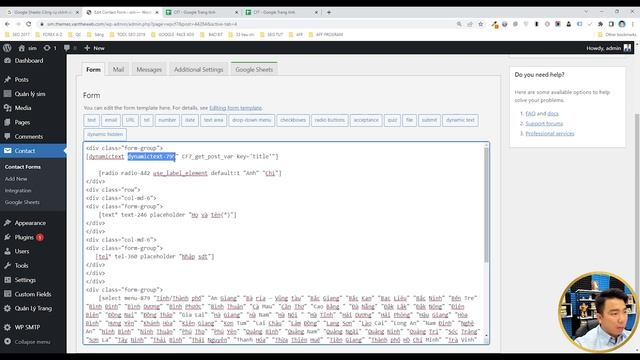Insert a dynamic hidden form tag
Screen dimensions: 640x360
[105, 134]
